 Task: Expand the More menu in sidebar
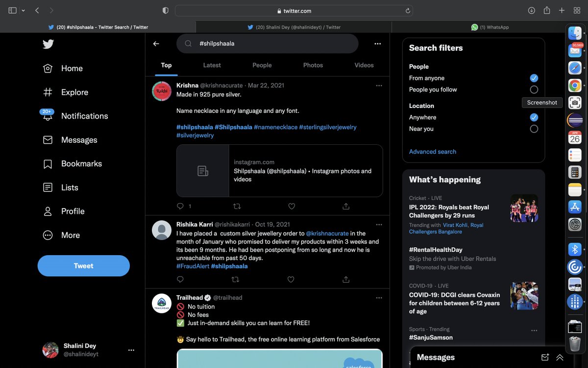pos(61,235)
